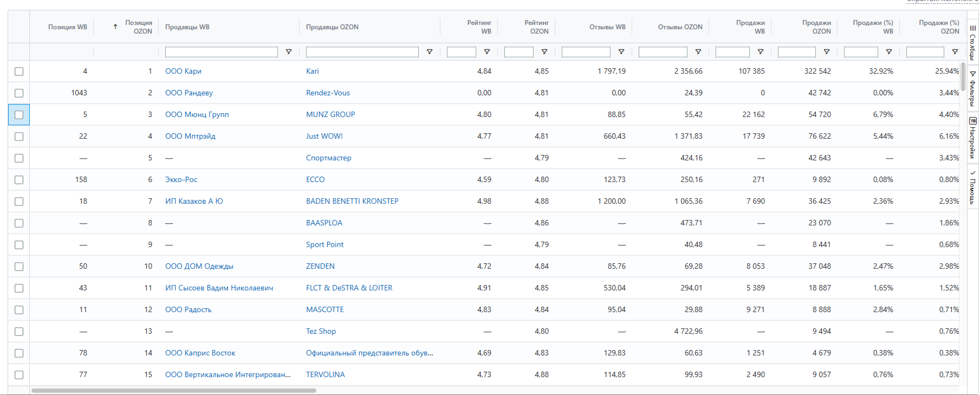Tick the checkbox for ООО Мюнц Групп row

[19, 115]
